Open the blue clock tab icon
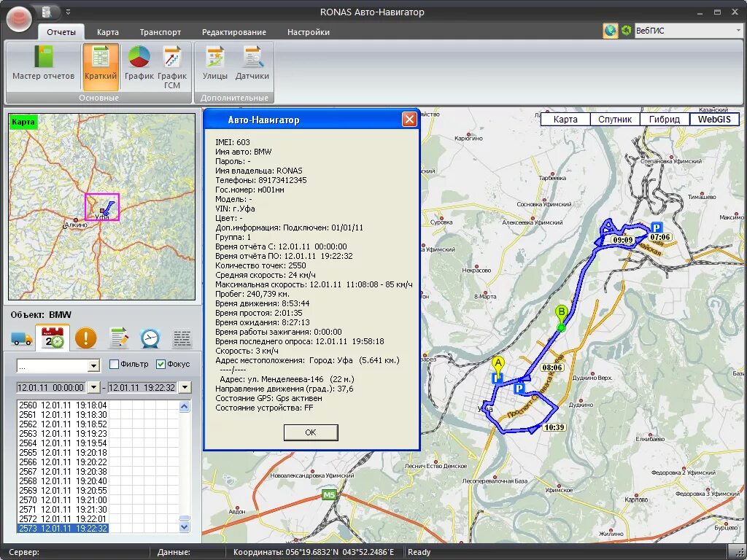This screenshot has width=747, height=560. pyautogui.click(x=150, y=338)
